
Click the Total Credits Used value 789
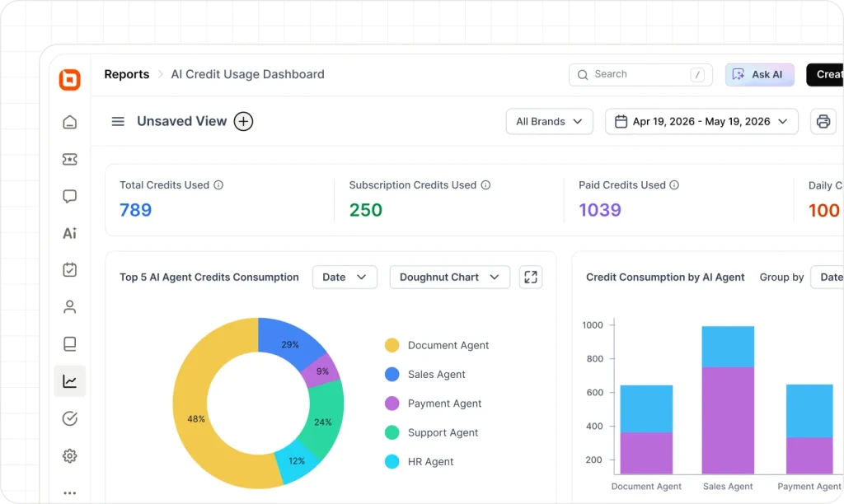click(x=136, y=210)
